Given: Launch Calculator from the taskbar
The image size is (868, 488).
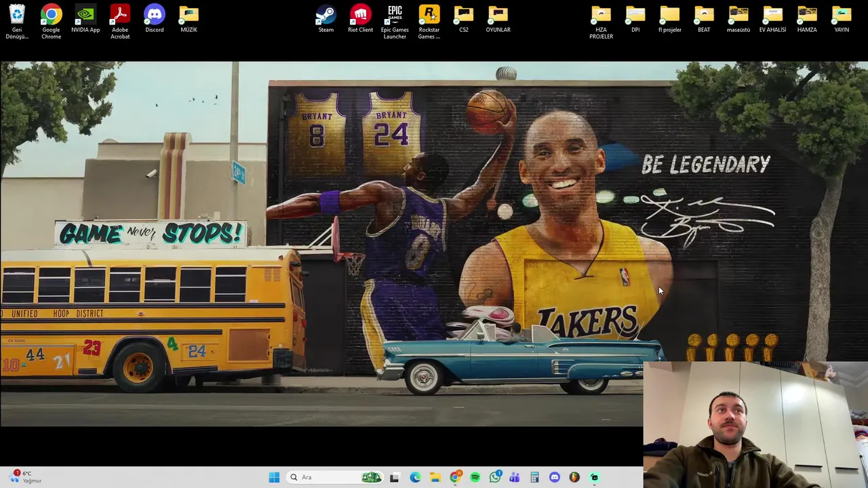Looking at the screenshot, I should [534, 477].
